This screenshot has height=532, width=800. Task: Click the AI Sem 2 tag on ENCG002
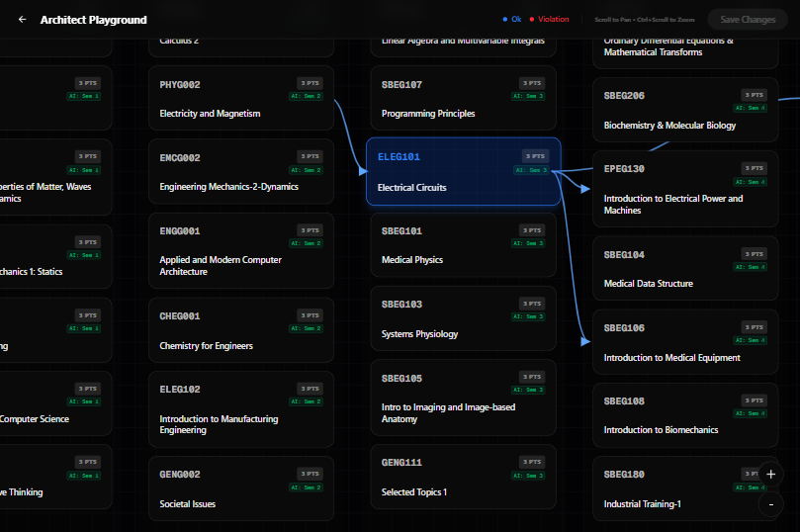tap(307, 170)
